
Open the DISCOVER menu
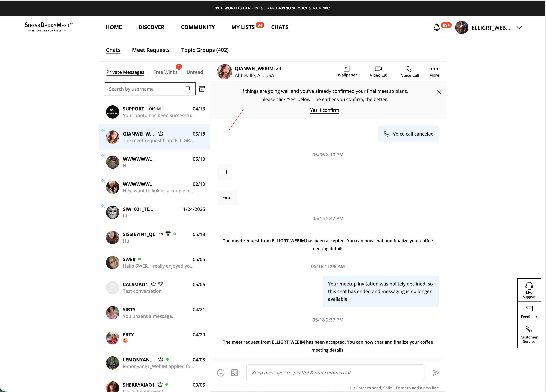(151, 27)
